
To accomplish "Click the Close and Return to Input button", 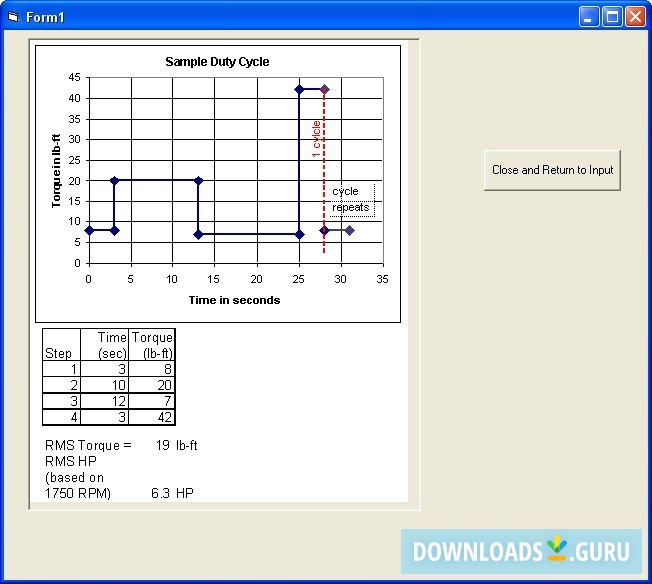I will click(x=552, y=170).
